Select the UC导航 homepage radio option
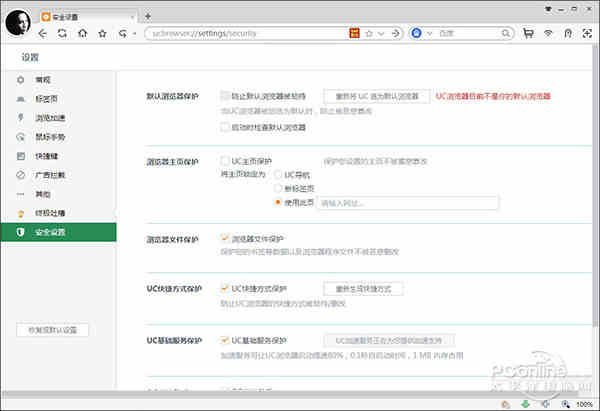600x411 pixels. pos(278,175)
